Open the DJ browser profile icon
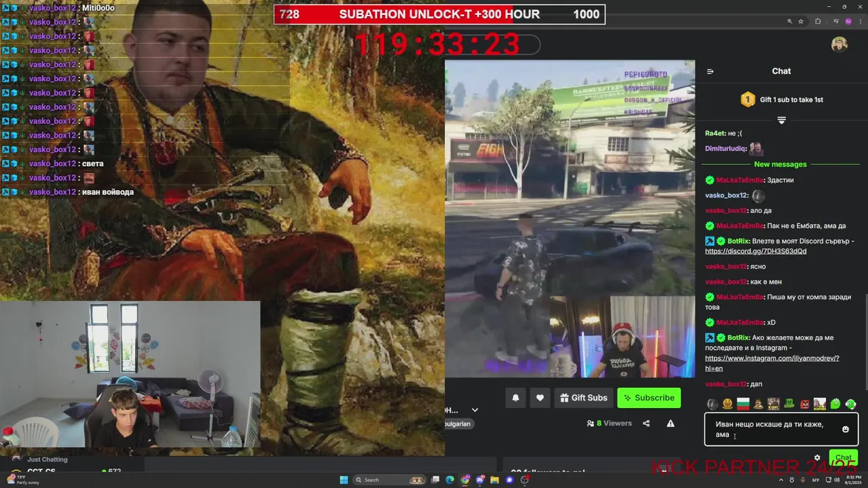This screenshot has height=488, width=868. (x=848, y=22)
